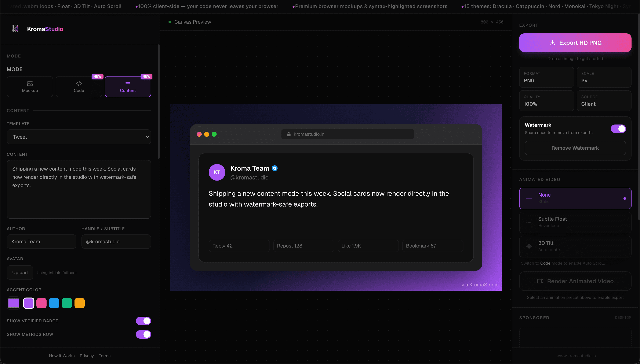640x364 pixels.
Task: Open the Source Client option
Action: (x=604, y=101)
